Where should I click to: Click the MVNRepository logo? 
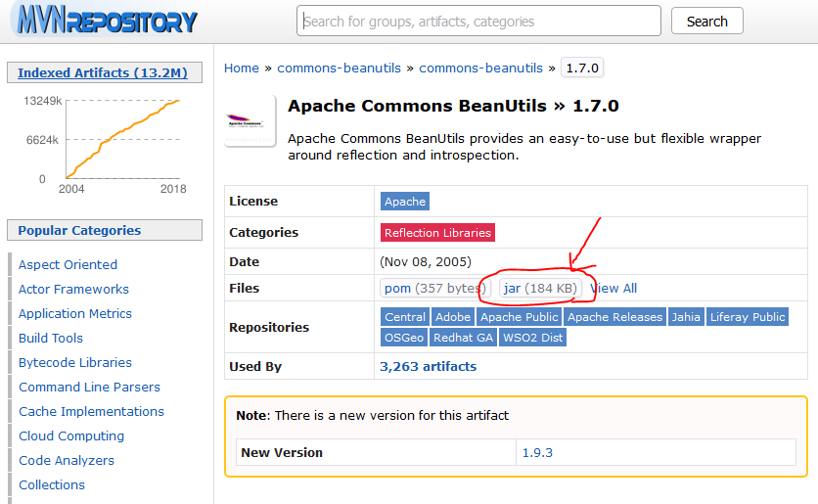click(107, 20)
